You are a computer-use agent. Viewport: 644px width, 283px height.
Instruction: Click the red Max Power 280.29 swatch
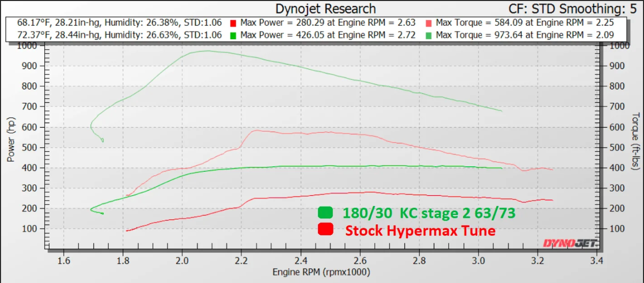click(233, 23)
